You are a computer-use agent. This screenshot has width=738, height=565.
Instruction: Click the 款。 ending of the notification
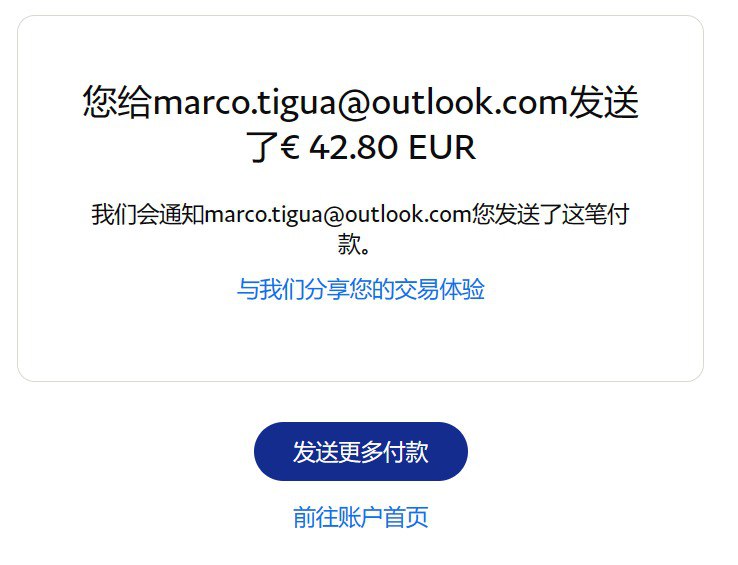point(354,244)
